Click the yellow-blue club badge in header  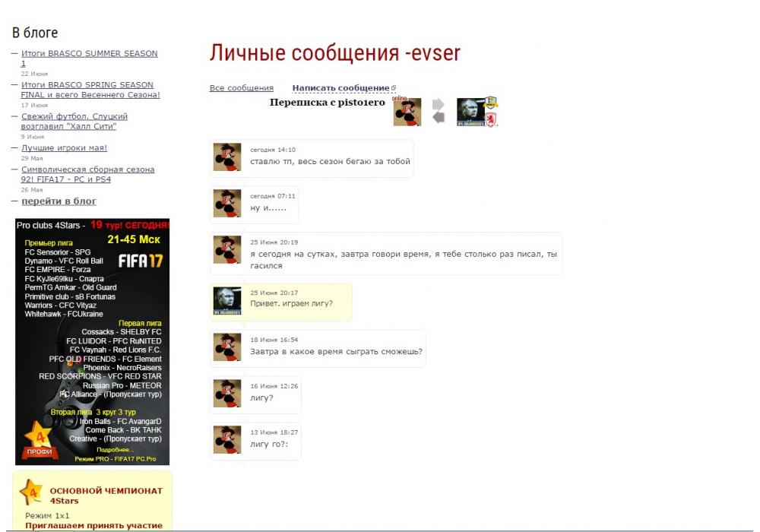pyautogui.click(x=492, y=102)
